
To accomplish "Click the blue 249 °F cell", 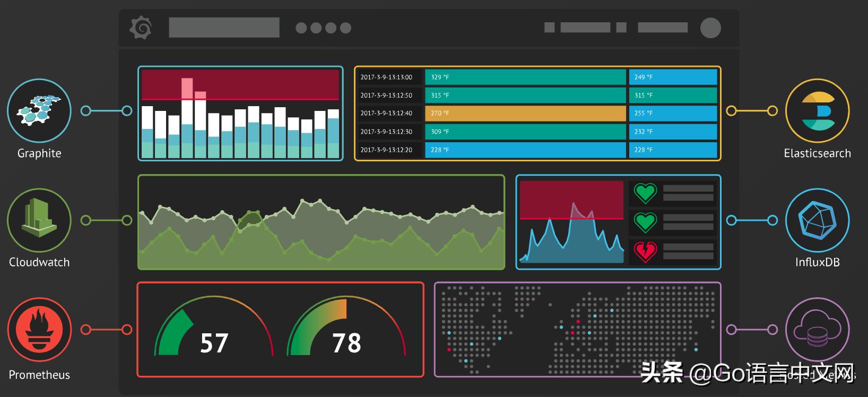I will pos(673,77).
